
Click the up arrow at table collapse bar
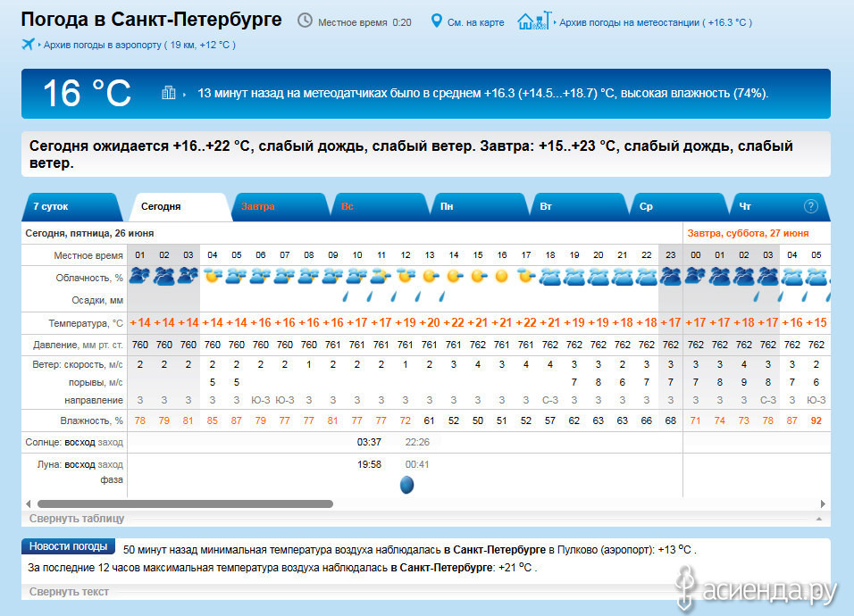click(818, 520)
